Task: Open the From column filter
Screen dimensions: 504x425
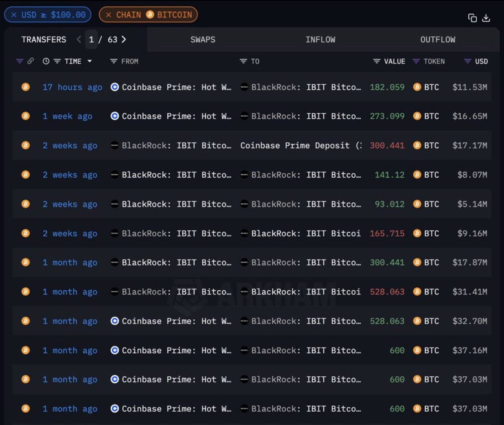Action: tap(113, 61)
